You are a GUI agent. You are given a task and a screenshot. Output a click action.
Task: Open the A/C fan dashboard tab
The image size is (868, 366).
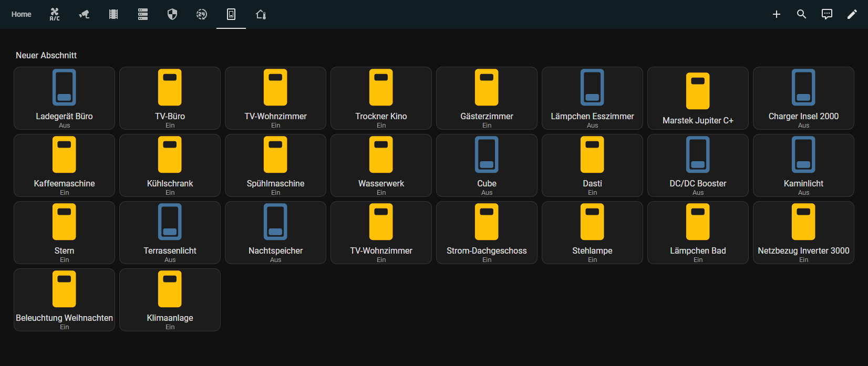(x=55, y=14)
